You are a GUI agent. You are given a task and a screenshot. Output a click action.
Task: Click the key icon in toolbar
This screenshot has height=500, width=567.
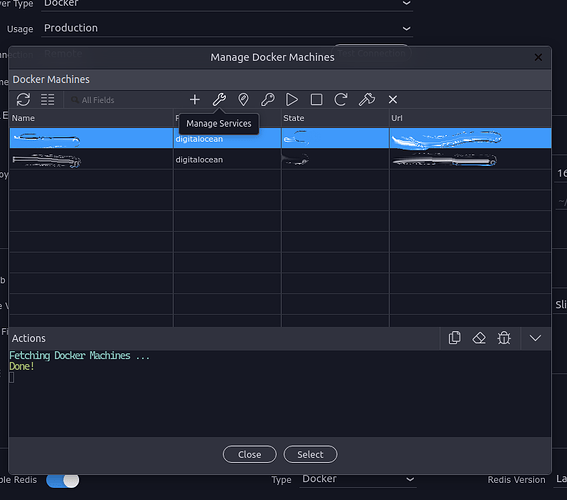[x=268, y=99]
